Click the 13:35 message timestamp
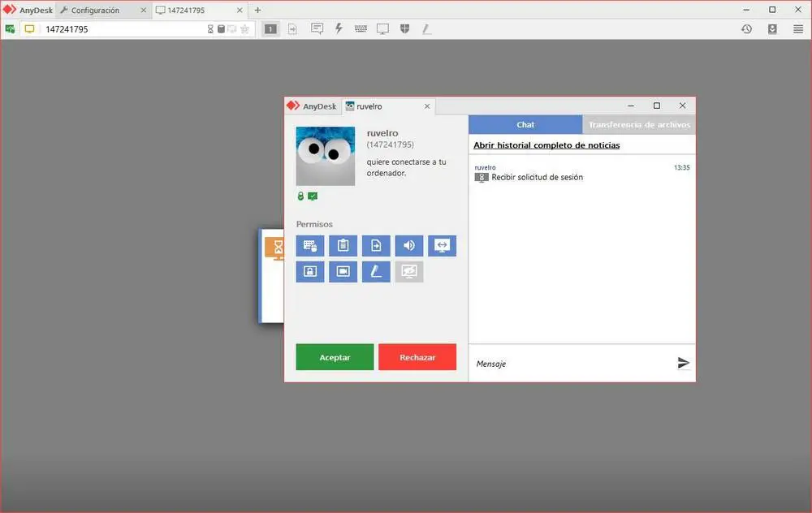Image resolution: width=812 pixels, height=513 pixels. click(681, 167)
